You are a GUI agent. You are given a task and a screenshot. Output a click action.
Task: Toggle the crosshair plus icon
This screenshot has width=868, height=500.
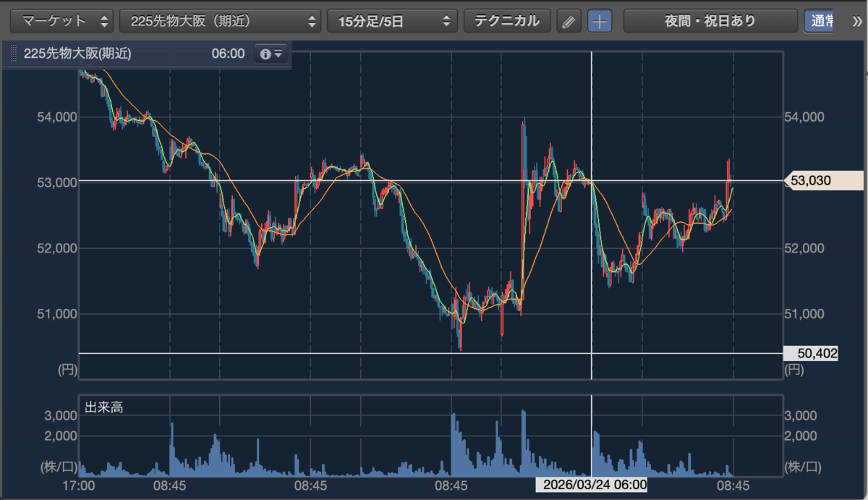tap(600, 21)
